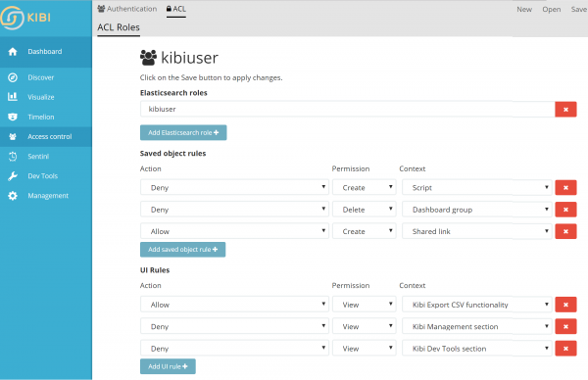Image resolution: width=588 pixels, height=380 pixels.
Task: Click Open in the top menu
Action: [x=551, y=10]
